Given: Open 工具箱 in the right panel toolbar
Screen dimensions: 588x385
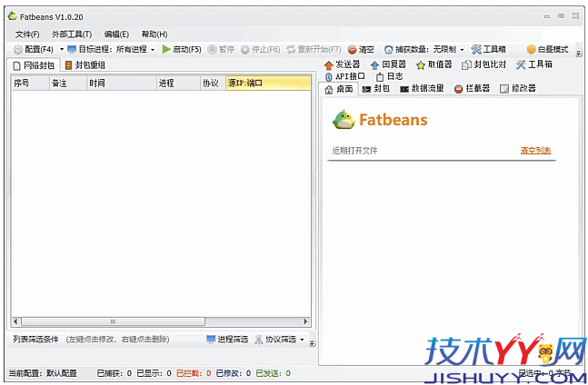Looking at the screenshot, I should point(534,64).
